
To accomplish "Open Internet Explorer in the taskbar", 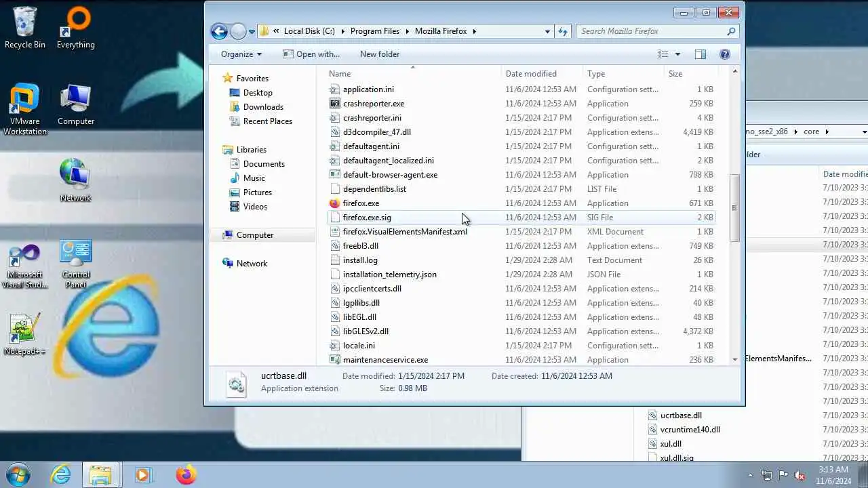I will (x=60, y=474).
